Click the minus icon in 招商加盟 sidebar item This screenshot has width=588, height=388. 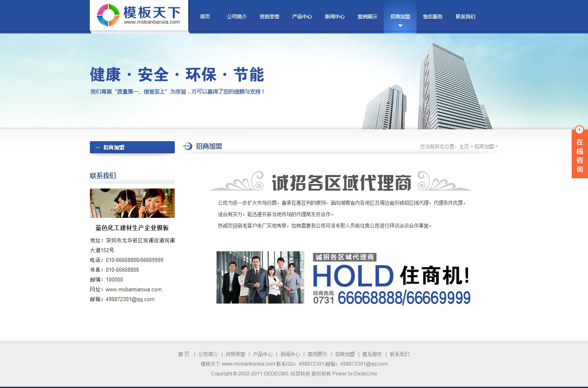pyautogui.click(x=98, y=148)
